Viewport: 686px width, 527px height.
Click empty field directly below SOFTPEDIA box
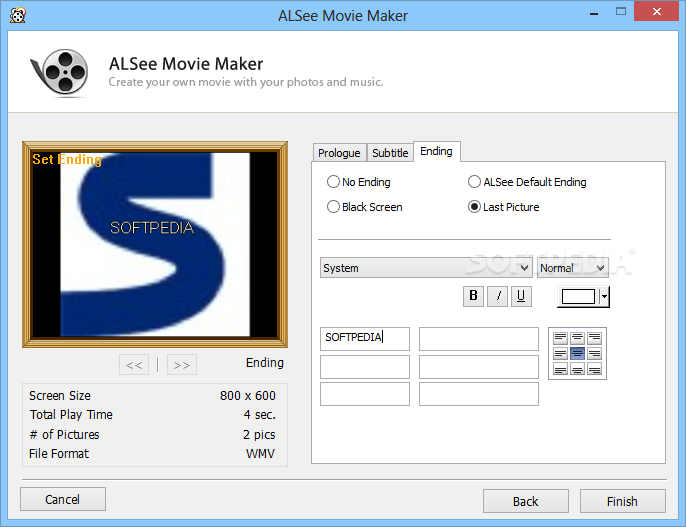point(365,366)
